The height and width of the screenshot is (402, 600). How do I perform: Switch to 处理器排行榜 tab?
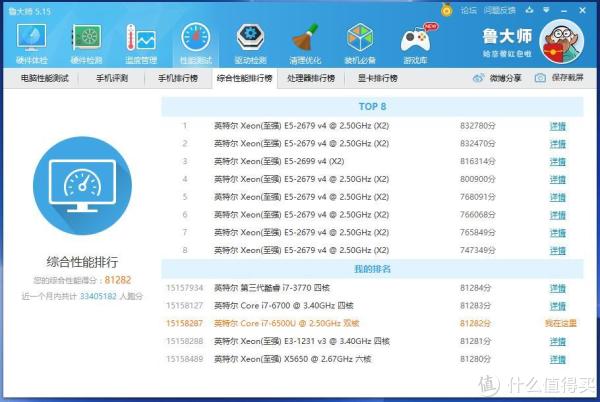311,78
